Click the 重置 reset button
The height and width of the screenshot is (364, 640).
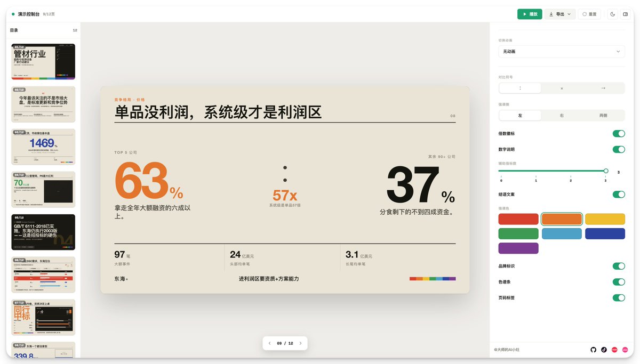tap(589, 14)
